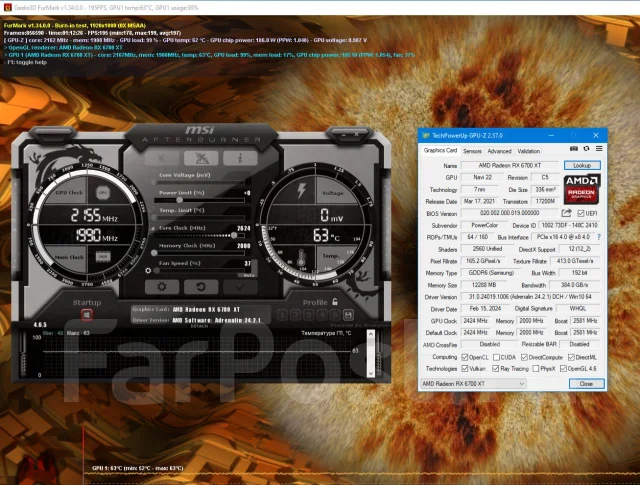This screenshot has height=485, width=640.
Task: Click the 'Navi 22' GPU value
Action: point(482,177)
